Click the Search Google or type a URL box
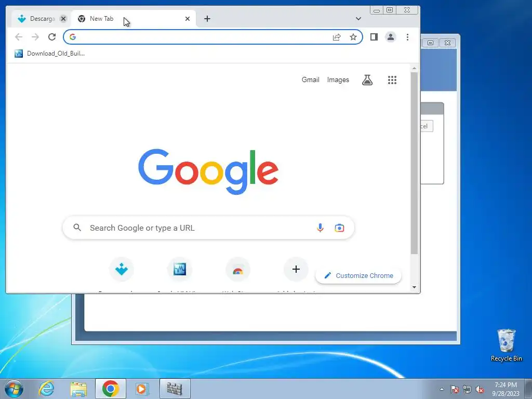The width and height of the screenshot is (532, 399). point(208,228)
